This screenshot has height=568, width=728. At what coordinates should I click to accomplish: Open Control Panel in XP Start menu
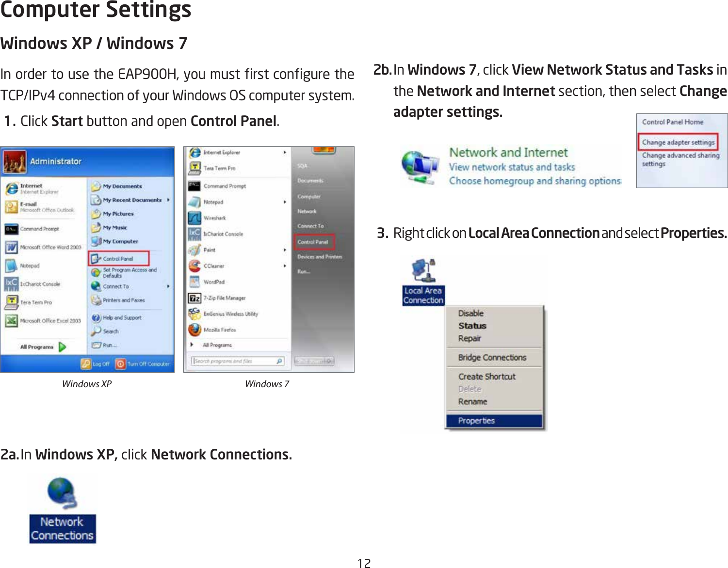118,258
